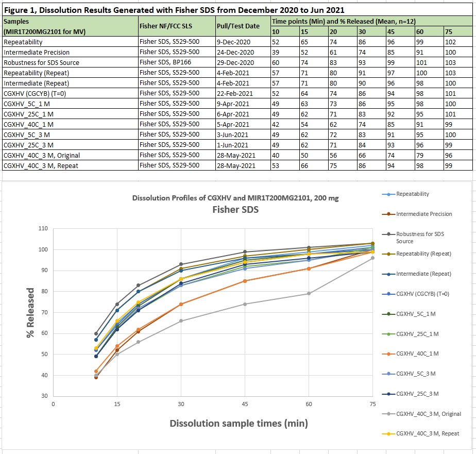Screen dimensions: 476x454
Task: Select the 'Fisher SDS, BP166' cell
Action: click(x=177, y=62)
